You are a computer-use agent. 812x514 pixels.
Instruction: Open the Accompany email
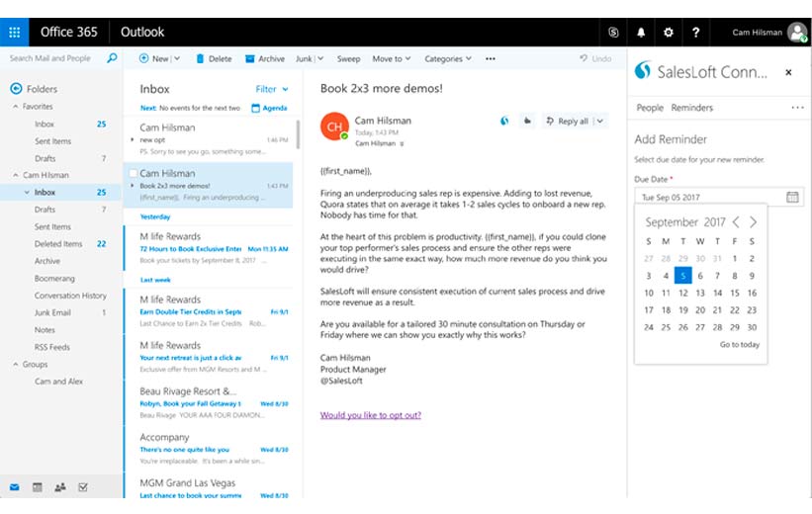click(210, 449)
